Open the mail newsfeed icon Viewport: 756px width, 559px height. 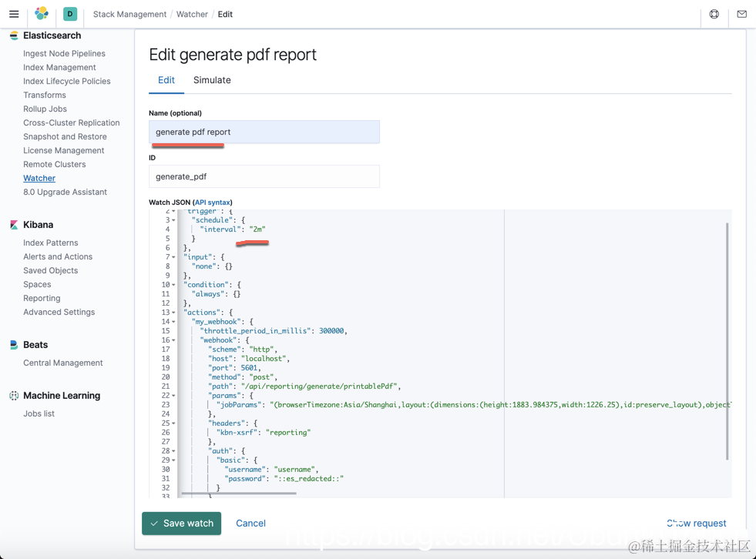742,14
